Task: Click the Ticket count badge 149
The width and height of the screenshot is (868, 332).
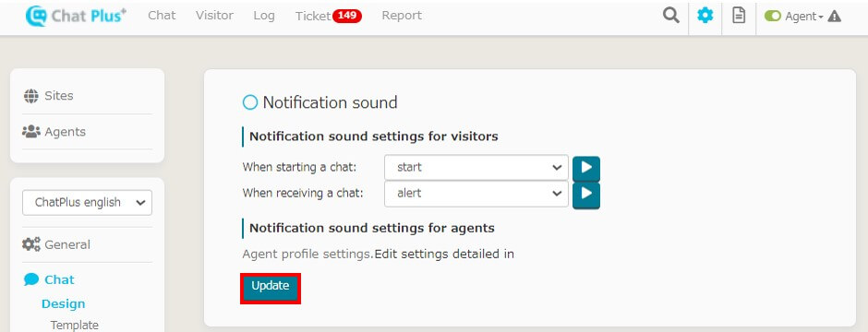Action: [x=347, y=16]
